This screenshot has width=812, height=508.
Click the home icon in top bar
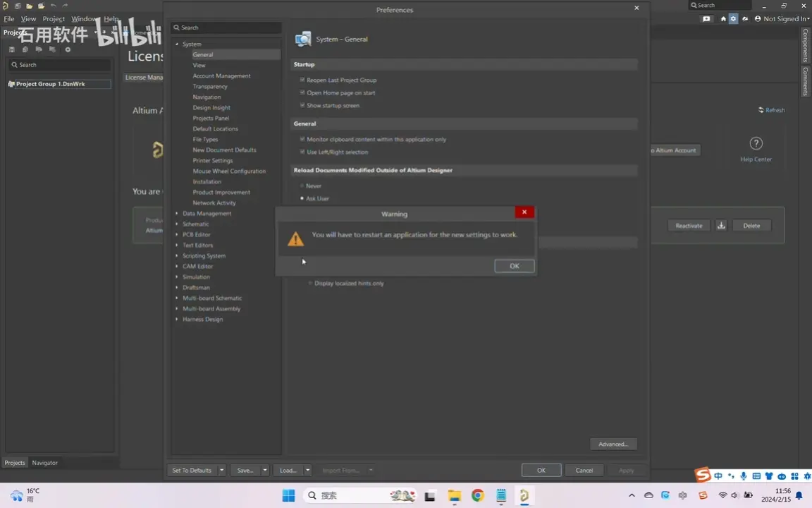[723, 18]
